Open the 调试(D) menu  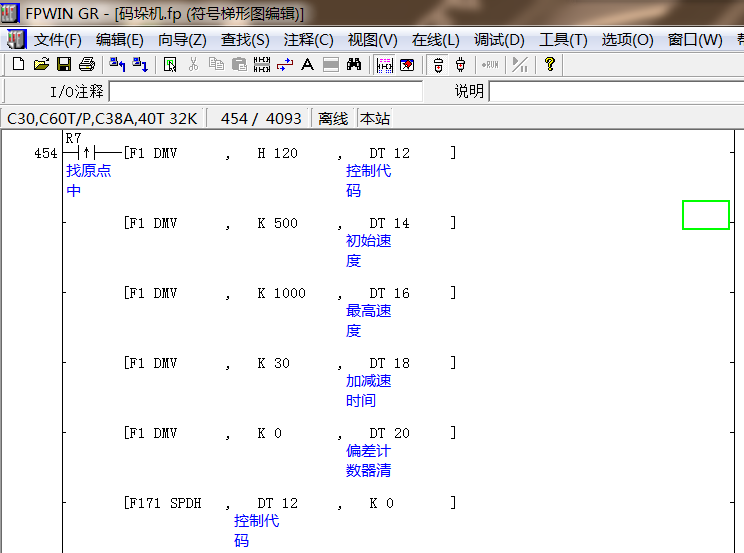pyautogui.click(x=499, y=40)
